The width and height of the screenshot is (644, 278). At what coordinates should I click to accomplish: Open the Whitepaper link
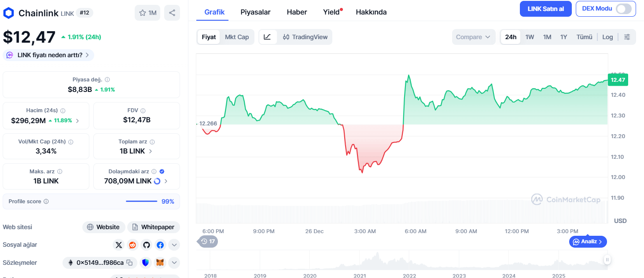click(154, 227)
